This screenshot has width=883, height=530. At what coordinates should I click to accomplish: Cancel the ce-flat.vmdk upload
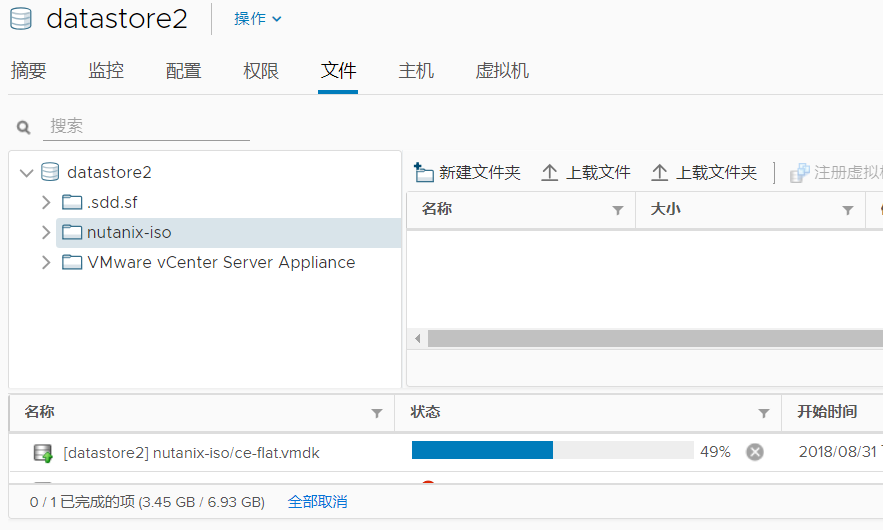point(755,452)
